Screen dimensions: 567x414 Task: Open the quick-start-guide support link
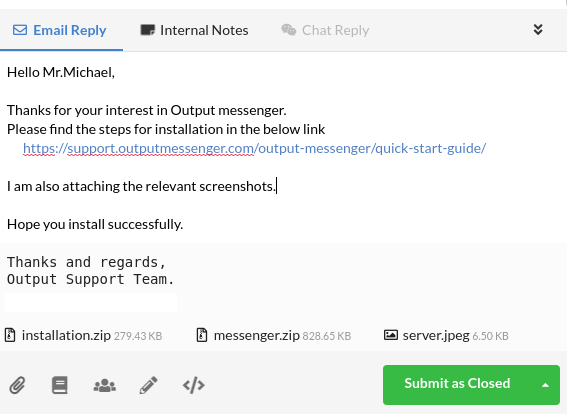coord(255,148)
